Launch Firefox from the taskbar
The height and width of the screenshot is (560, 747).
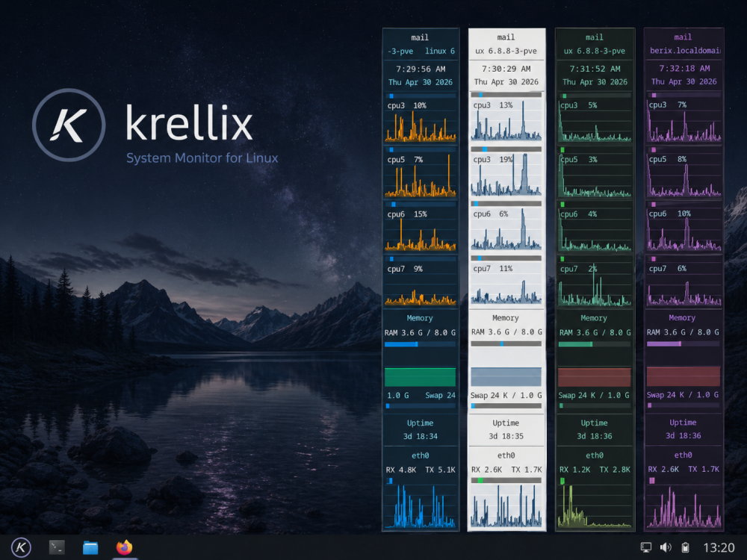(124, 547)
